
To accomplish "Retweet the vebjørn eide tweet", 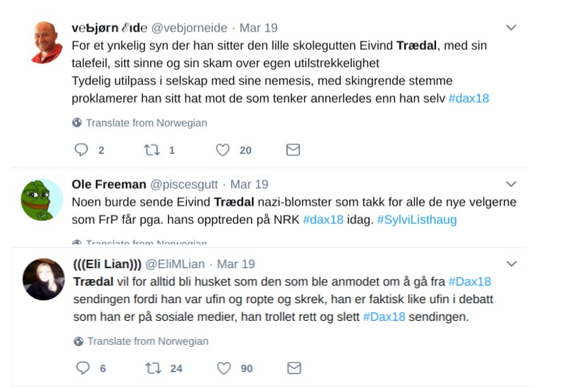I will (x=152, y=150).
